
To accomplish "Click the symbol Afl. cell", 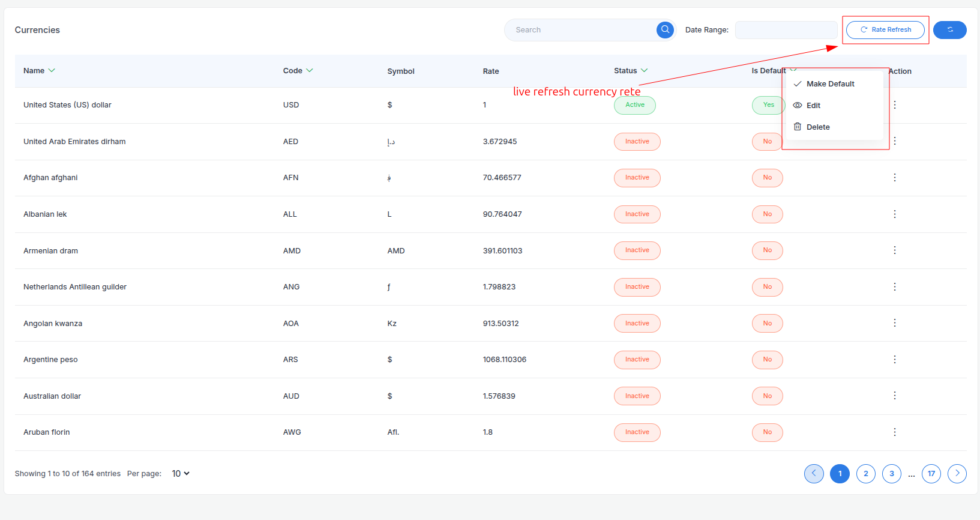I will [393, 432].
